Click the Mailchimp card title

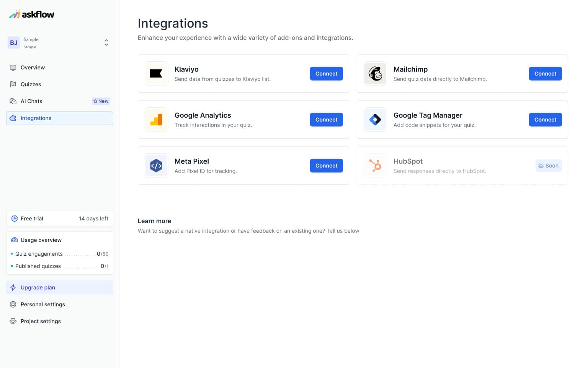pyautogui.click(x=410, y=69)
